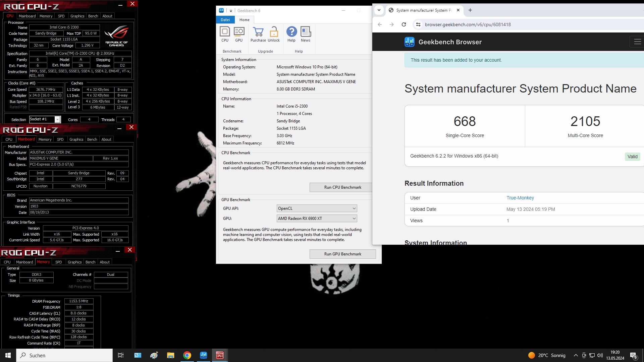The height and width of the screenshot is (362, 644).
Task: Click the browser address bar URL
Action: [468, 24]
